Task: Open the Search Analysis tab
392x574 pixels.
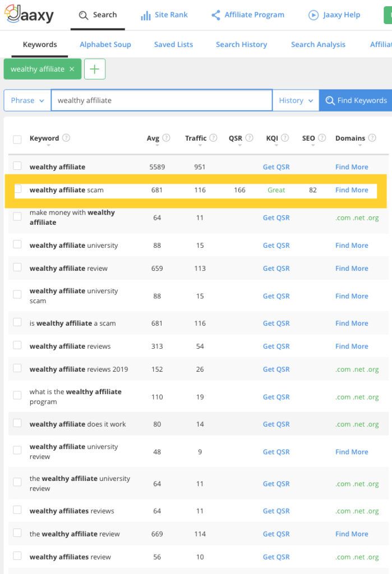Action: (x=318, y=45)
